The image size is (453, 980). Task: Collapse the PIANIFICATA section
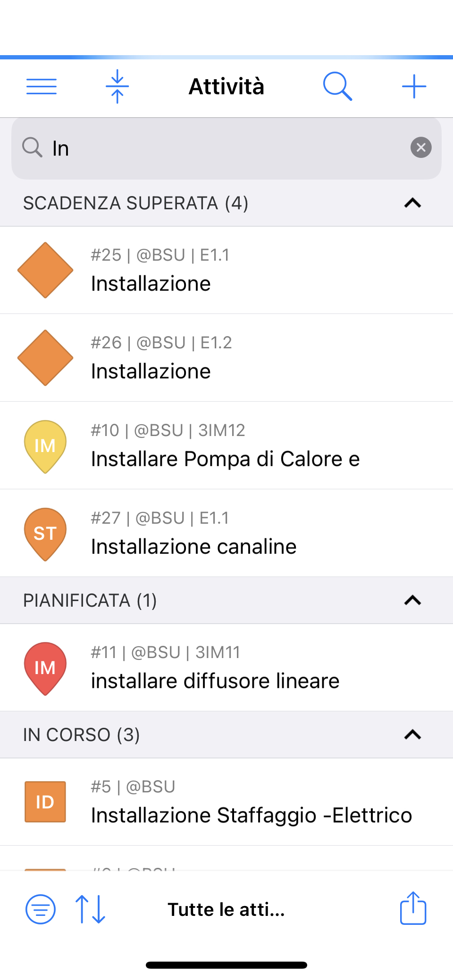[413, 601]
